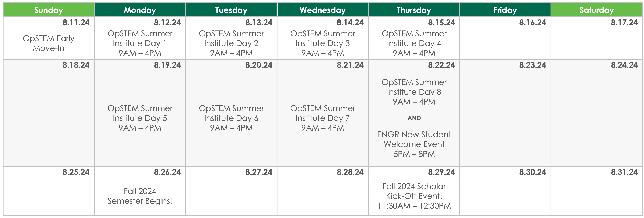Select the Monday column header
The image size is (644, 218).
pyautogui.click(x=140, y=10)
